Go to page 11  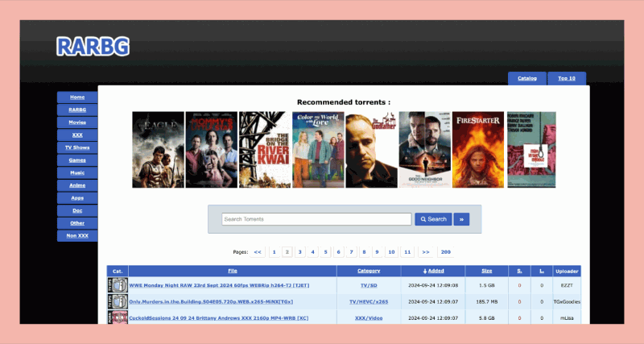(407, 252)
